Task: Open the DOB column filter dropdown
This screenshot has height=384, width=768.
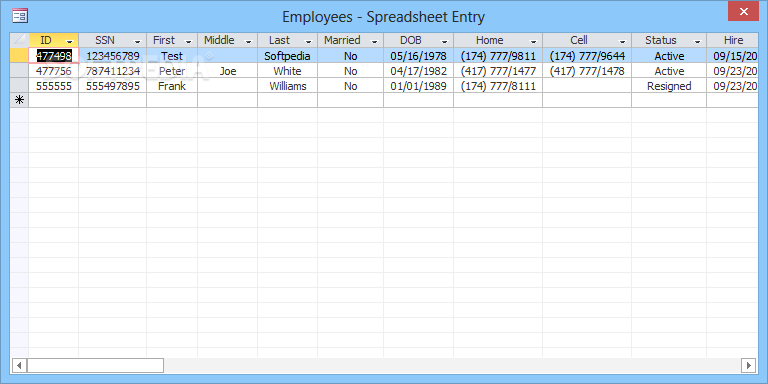Action: [445, 41]
